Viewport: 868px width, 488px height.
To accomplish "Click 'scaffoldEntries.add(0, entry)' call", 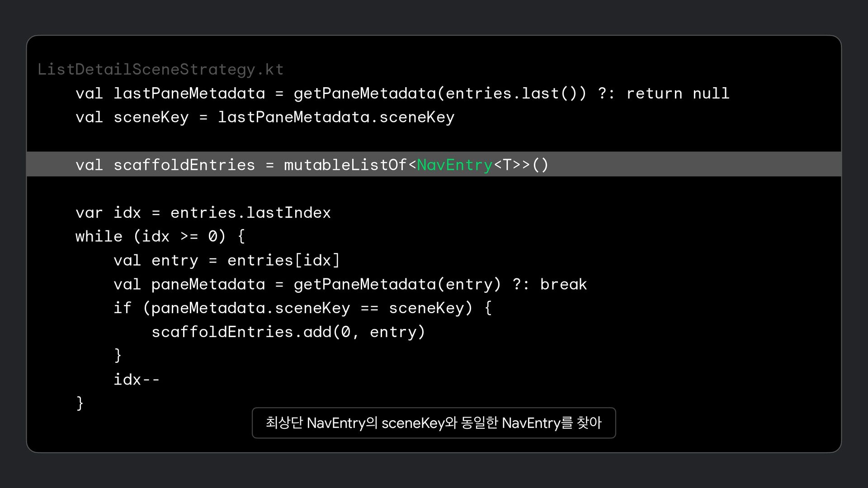I will [x=288, y=332].
